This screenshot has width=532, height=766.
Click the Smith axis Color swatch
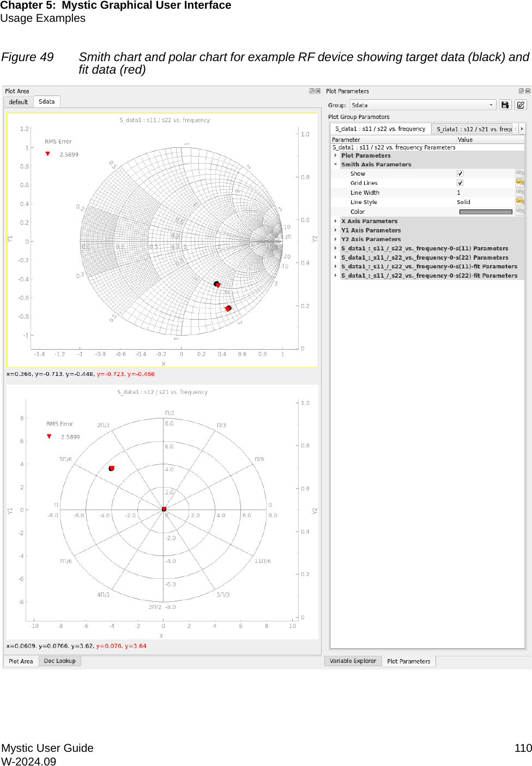point(485,212)
